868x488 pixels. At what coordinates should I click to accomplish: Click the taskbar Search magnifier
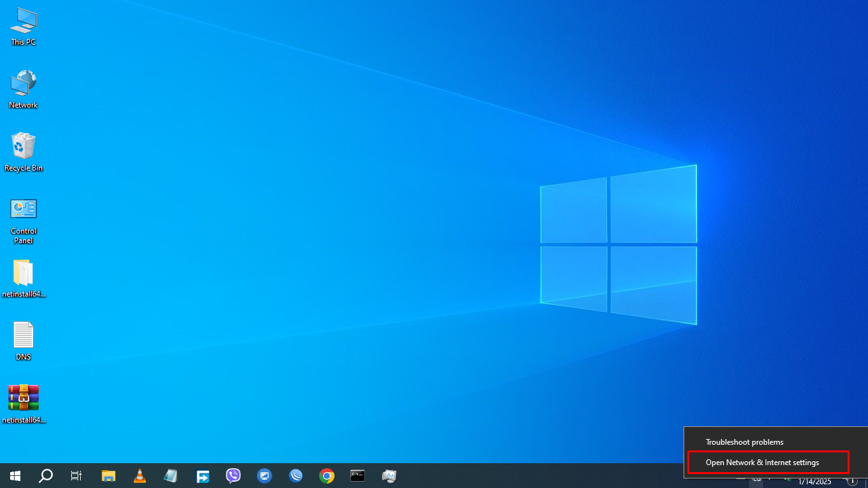[46, 476]
